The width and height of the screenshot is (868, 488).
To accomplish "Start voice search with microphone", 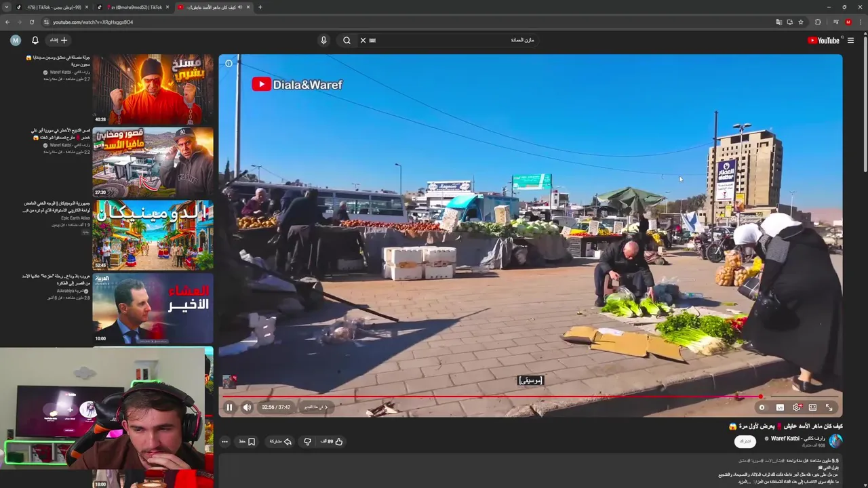I will [x=323, y=40].
